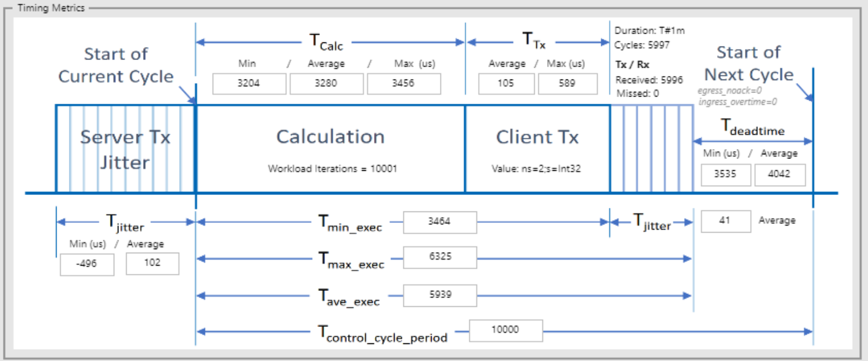The height and width of the screenshot is (361, 868).
Task: Click the 'Duration: T#1m' text
Action: pos(650,31)
